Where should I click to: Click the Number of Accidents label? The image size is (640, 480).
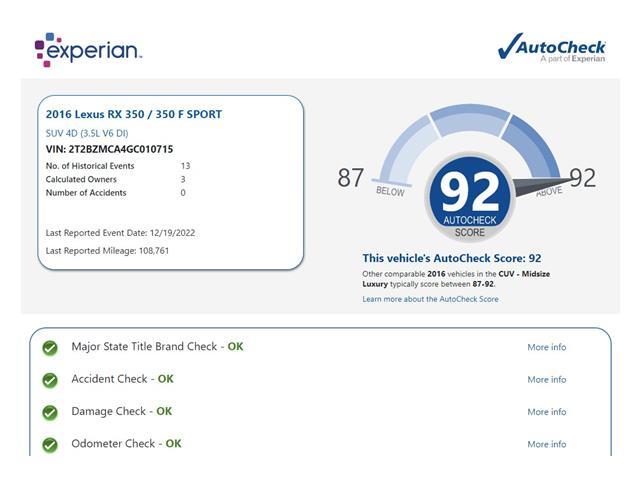coord(86,193)
